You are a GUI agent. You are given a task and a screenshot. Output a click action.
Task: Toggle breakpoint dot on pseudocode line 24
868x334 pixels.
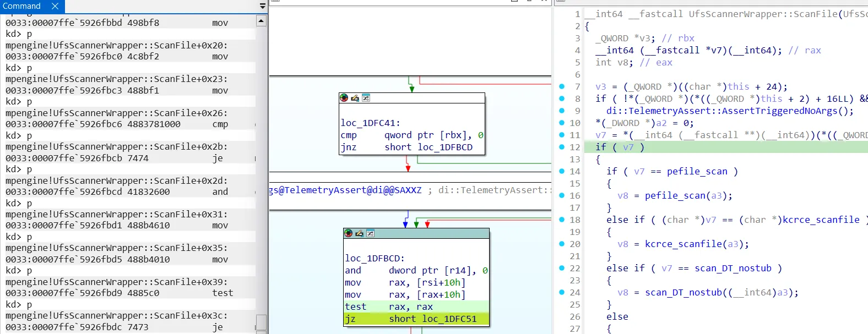click(x=562, y=292)
